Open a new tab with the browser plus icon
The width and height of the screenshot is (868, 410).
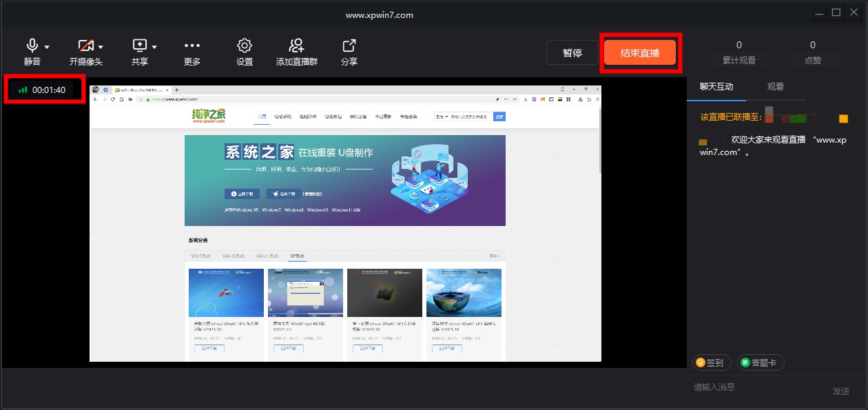[x=177, y=90]
